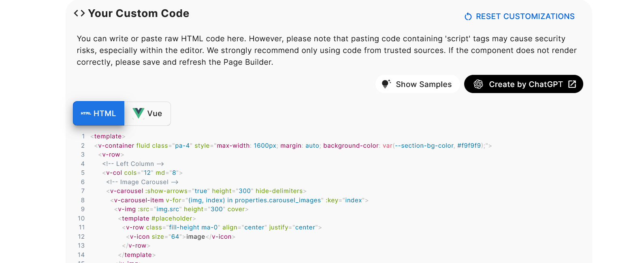Click the external link icon on Create by ChatGPT
The height and width of the screenshot is (263, 644).
(572, 84)
